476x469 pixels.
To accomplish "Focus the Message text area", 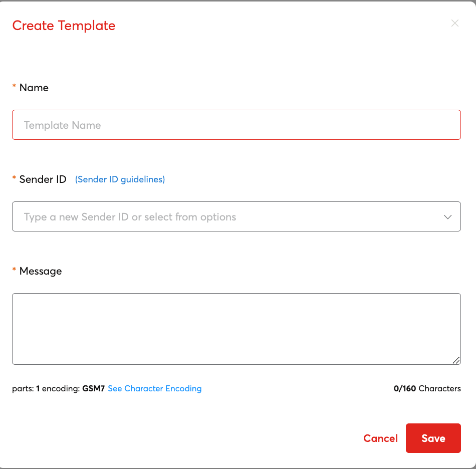I will pyautogui.click(x=236, y=329).
